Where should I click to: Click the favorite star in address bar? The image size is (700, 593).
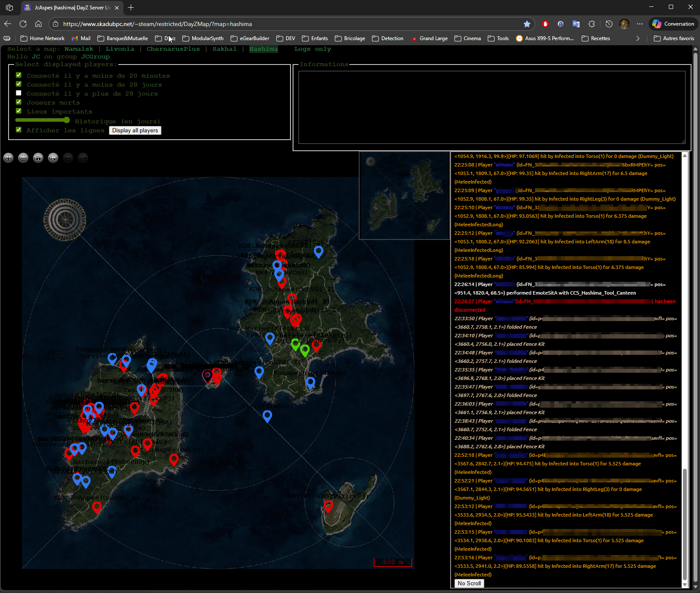[x=527, y=24]
